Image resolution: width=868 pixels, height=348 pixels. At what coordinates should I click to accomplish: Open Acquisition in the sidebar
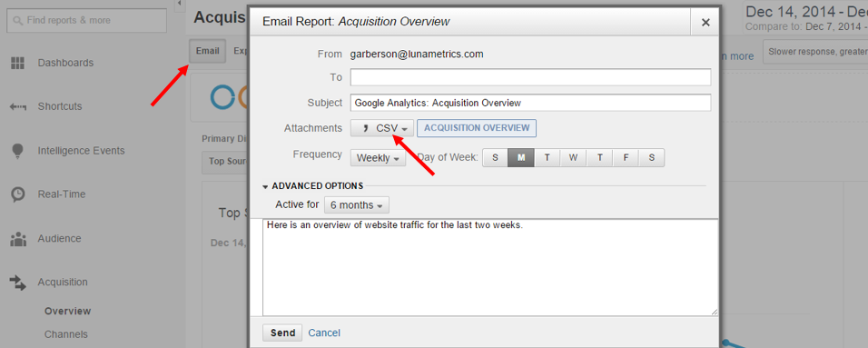tap(63, 283)
